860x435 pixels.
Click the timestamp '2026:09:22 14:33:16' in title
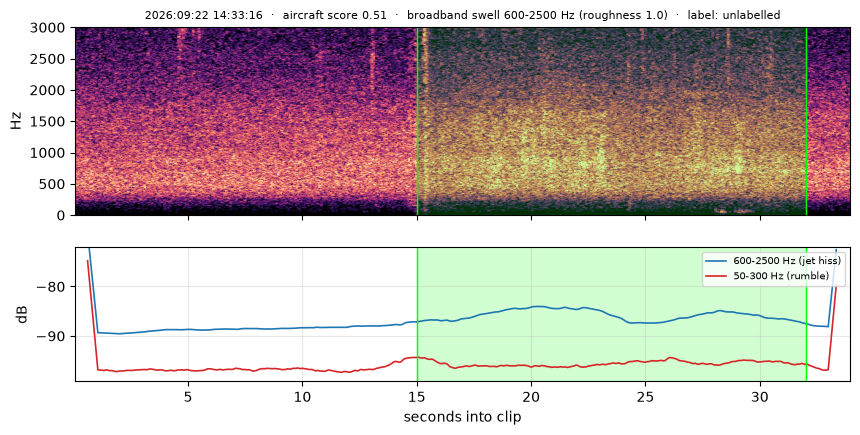[x=203, y=15]
